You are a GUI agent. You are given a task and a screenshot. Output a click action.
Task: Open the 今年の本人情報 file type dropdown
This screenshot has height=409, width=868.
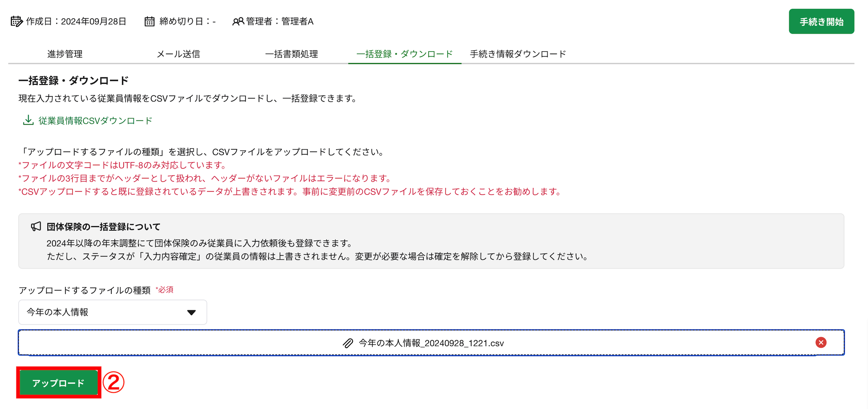112,312
